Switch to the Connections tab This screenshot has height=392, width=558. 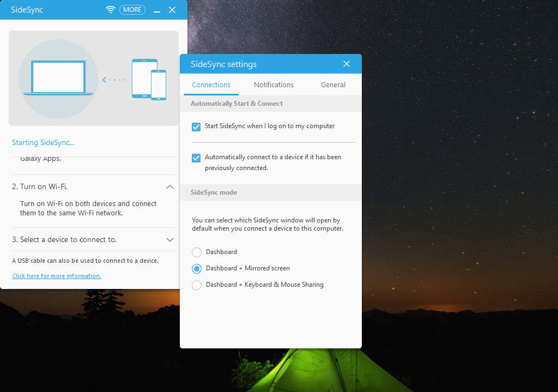pos(211,85)
